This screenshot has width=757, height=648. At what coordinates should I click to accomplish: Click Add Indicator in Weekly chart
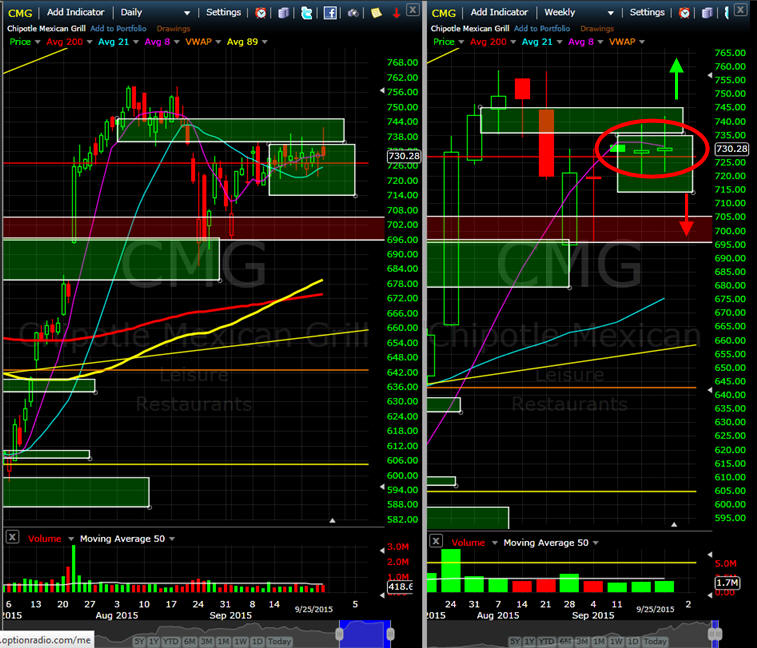[499, 12]
